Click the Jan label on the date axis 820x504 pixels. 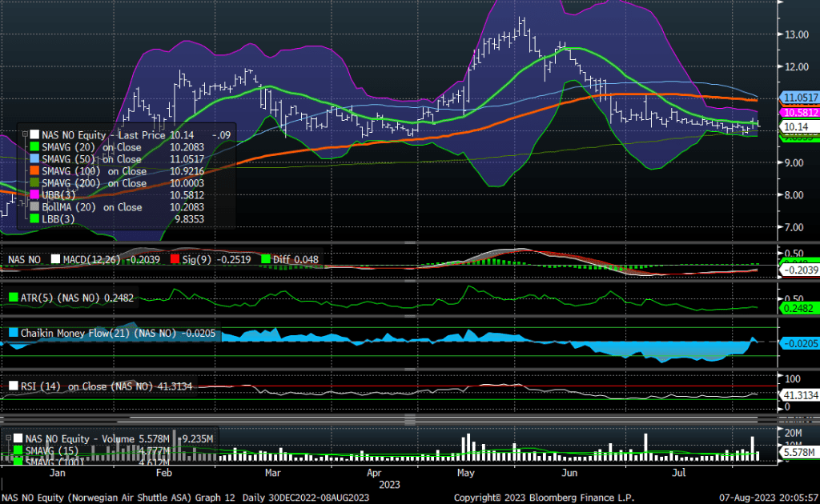click(57, 473)
